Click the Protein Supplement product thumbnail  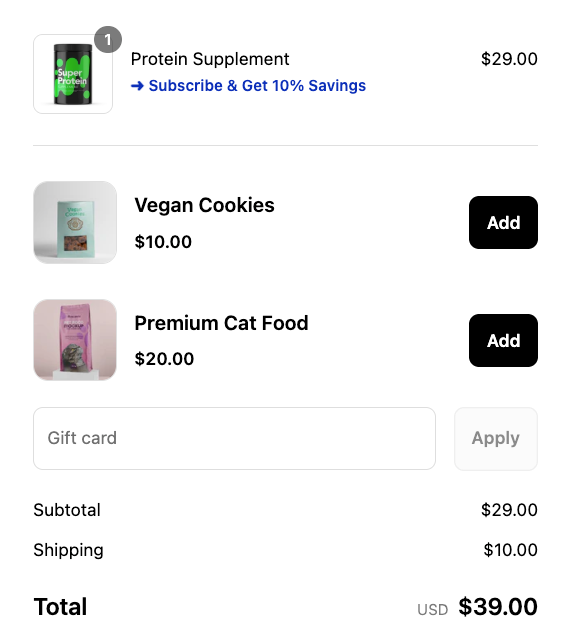pos(73,74)
